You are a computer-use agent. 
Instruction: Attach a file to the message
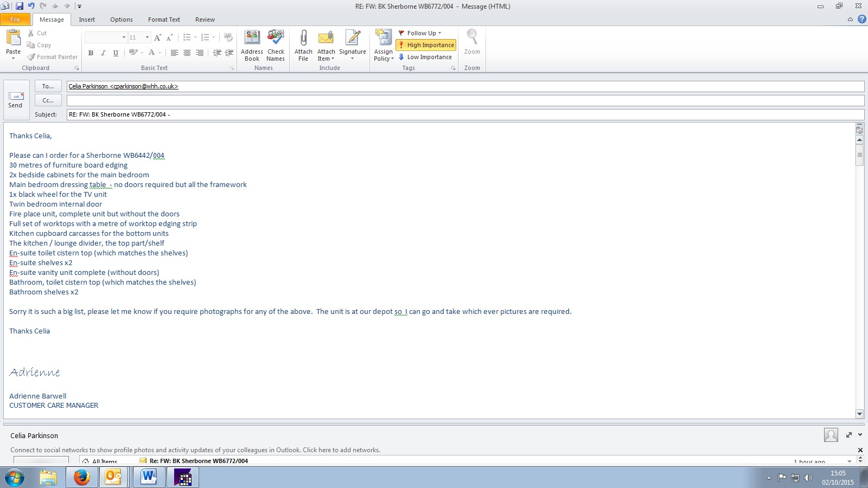[x=303, y=46]
